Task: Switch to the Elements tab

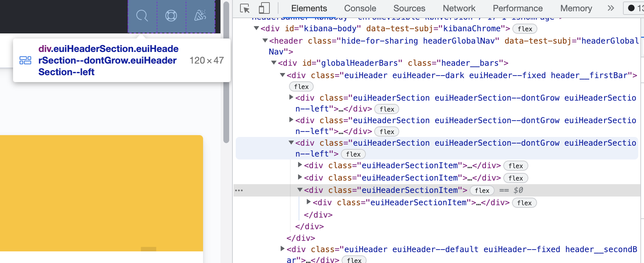Action: (x=309, y=8)
